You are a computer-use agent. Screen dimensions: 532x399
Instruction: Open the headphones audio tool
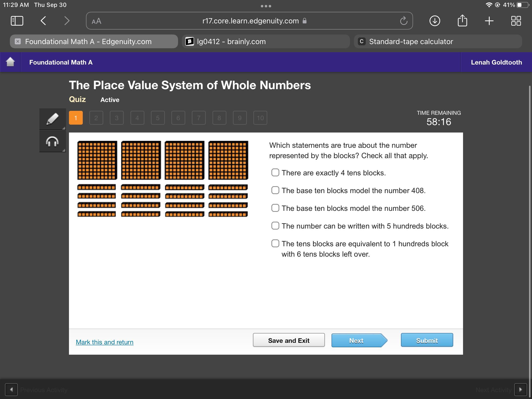[52, 141]
